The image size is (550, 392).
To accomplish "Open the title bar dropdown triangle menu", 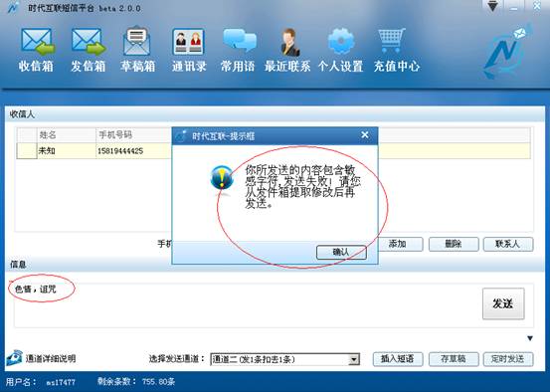I will (x=493, y=6).
